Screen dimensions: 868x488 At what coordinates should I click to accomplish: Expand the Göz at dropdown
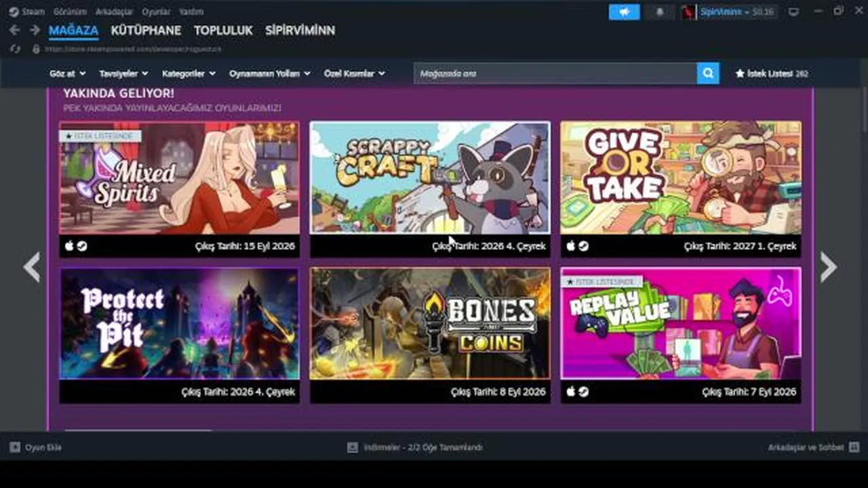pos(67,73)
